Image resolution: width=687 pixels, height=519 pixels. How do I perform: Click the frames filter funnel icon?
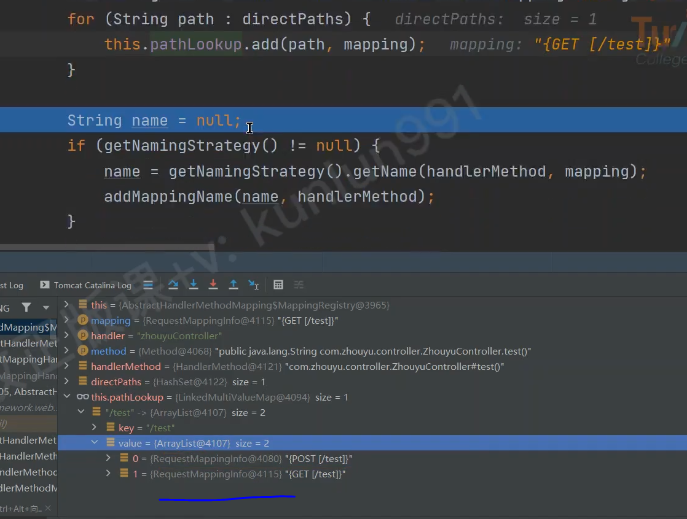[x=26, y=308]
